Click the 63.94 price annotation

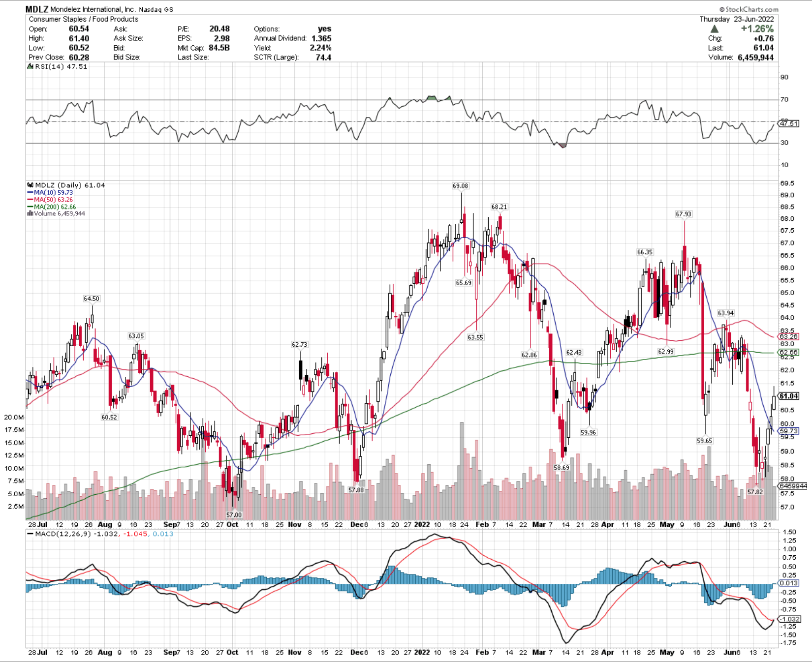click(726, 313)
